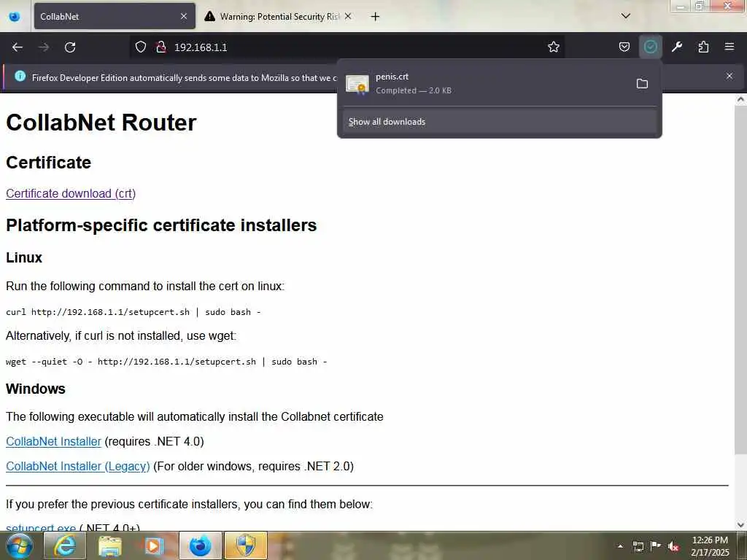Image resolution: width=747 pixels, height=560 pixels.
Task: Click the forward navigation arrow
Action: point(44,47)
